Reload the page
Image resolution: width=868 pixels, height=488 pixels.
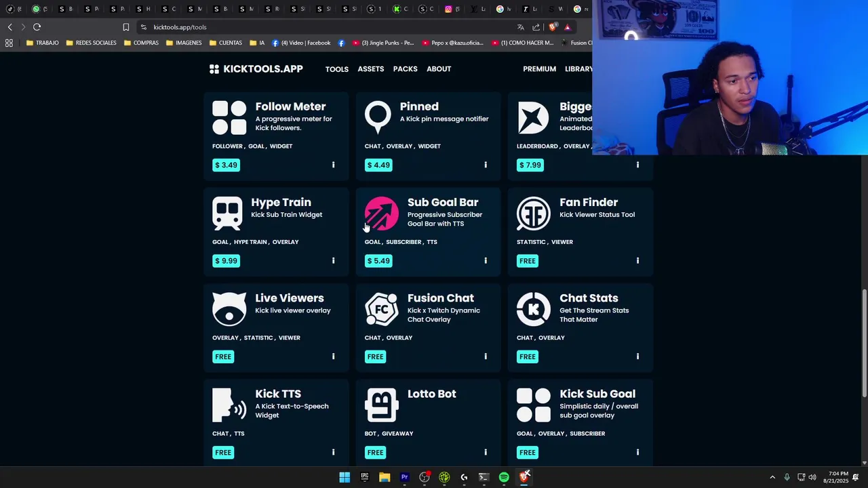pyautogui.click(x=37, y=27)
